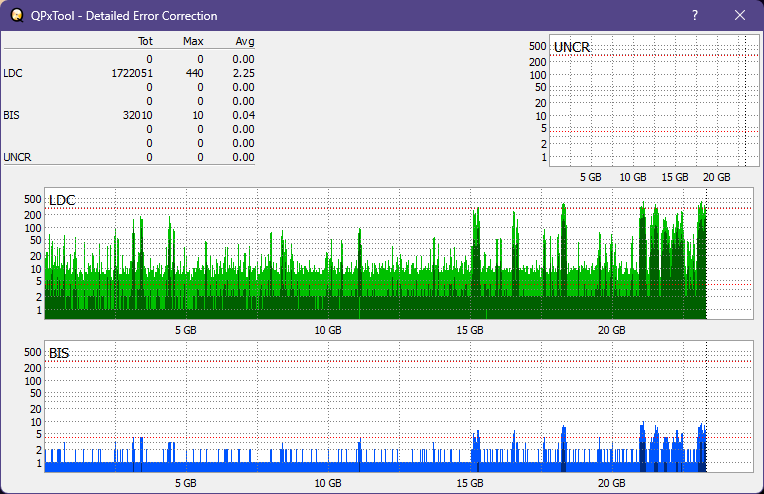764x494 pixels.
Task: Close the Detailed Error Correction window
Action: click(740, 16)
